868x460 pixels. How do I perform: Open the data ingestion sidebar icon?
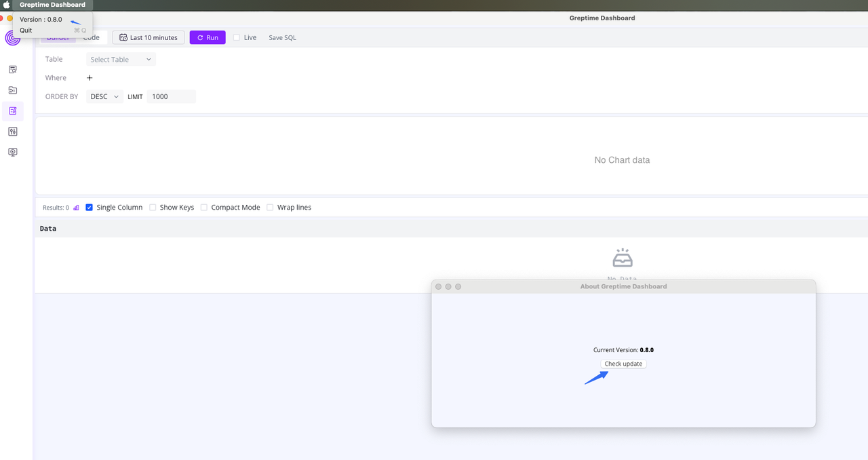click(12, 90)
